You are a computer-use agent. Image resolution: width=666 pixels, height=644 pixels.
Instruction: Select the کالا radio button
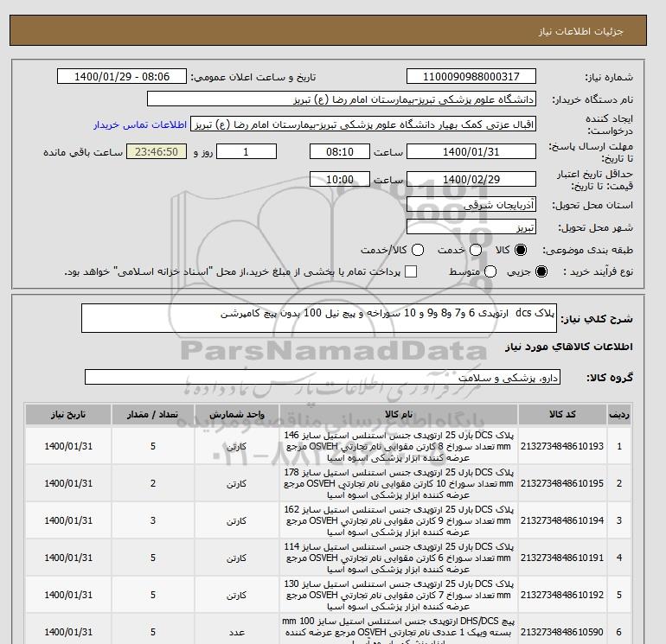[x=521, y=250]
